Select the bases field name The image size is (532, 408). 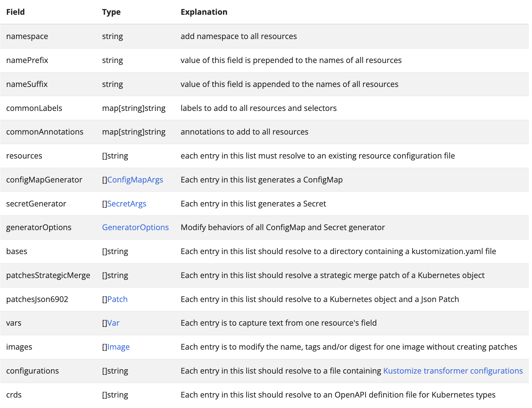(x=17, y=251)
